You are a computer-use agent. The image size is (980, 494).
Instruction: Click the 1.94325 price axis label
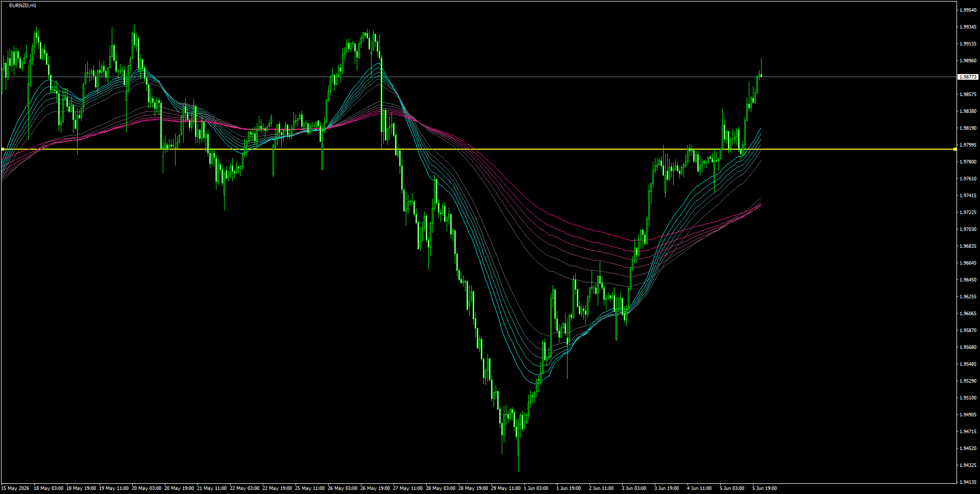[x=968, y=465]
